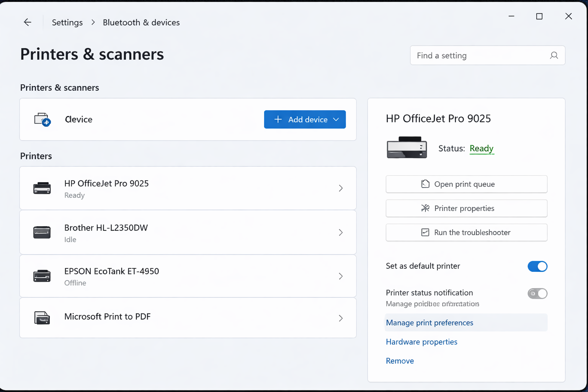Run the troubleshooter for the printer
Screen dimensions: 588x392
466,232
